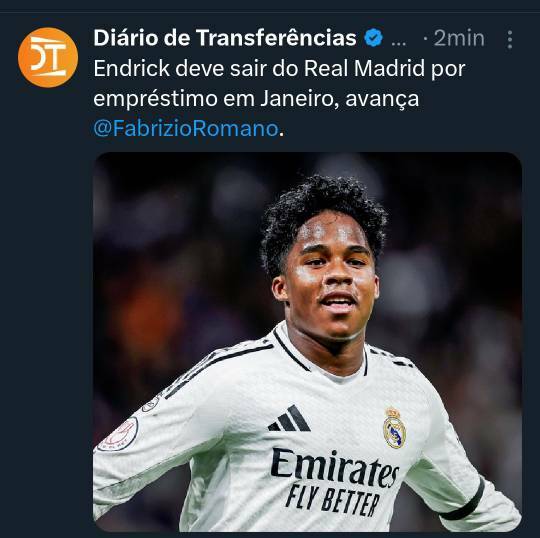Open the Endrick photo attachment
540x538 pixels.
point(307,342)
